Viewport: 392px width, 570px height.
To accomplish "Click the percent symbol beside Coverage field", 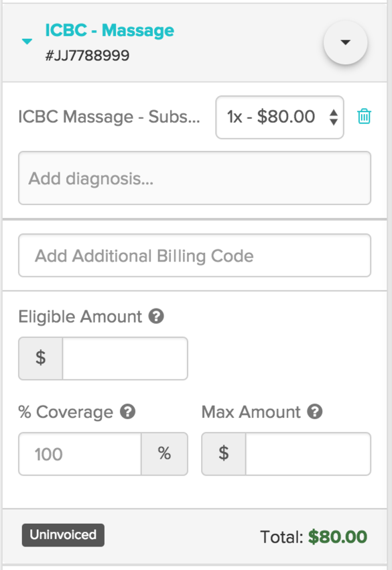I will [x=164, y=454].
